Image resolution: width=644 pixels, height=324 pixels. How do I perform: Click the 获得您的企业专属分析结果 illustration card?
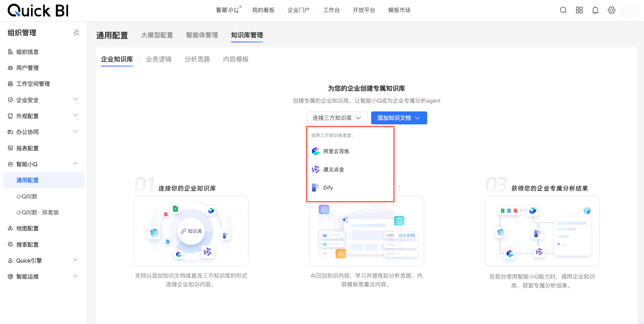(542, 231)
